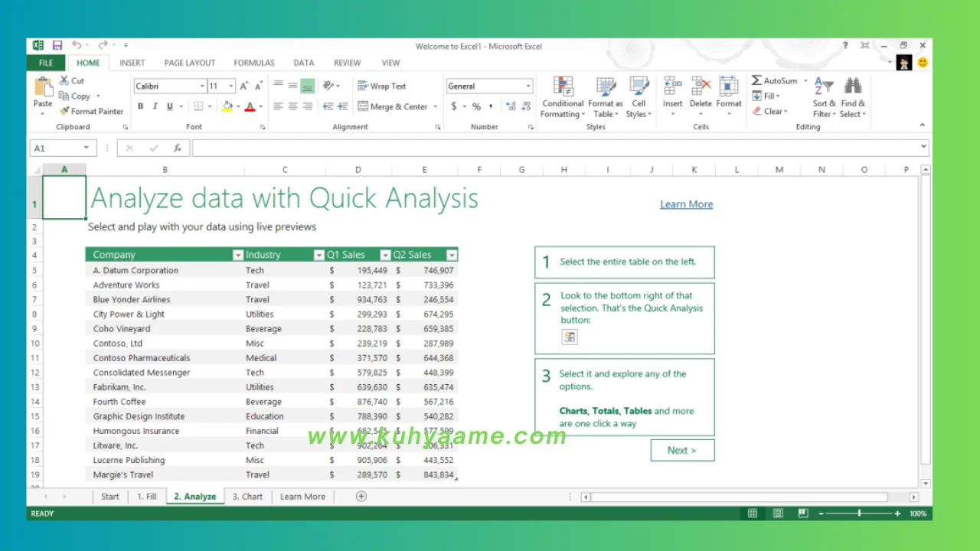Align text right in cell
The height and width of the screenshot is (551, 980).
pyautogui.click(x=308, y=106)
